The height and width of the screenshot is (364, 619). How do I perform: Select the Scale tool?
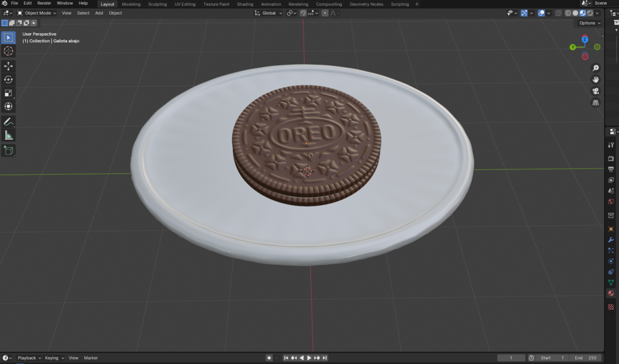pos(8,93)
